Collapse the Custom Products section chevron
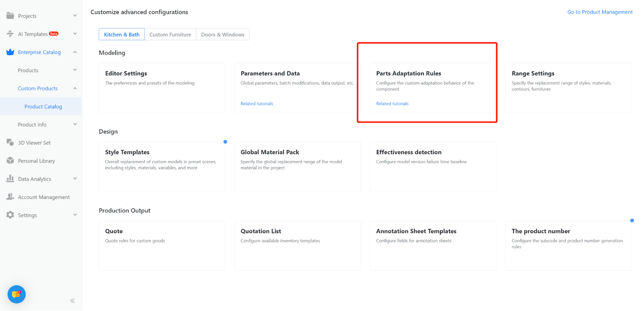 pos(75,88)
